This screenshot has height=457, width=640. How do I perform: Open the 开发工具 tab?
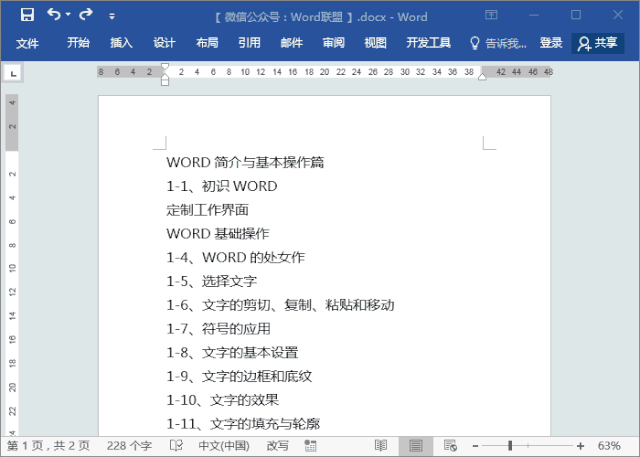coord(428,42)
